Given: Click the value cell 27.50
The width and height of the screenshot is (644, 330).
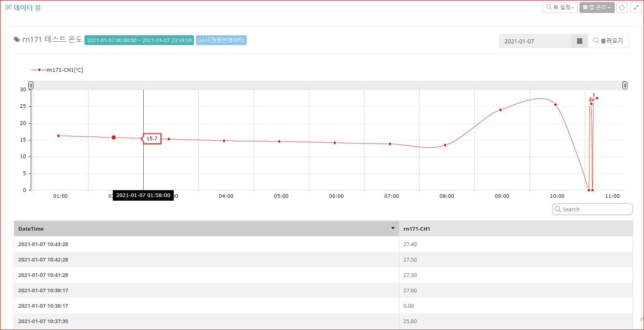Looking at the screenshot, I should click(516, 259).
